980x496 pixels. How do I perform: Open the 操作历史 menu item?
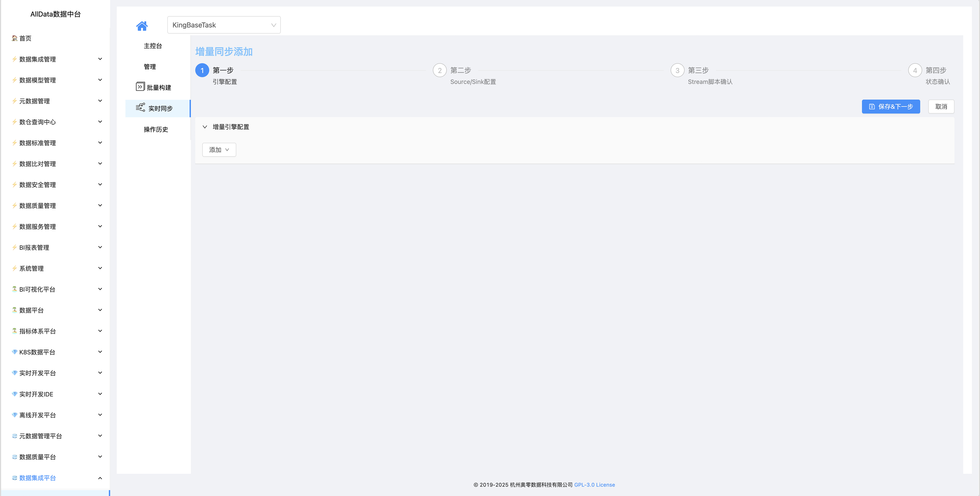pos(156,130)
